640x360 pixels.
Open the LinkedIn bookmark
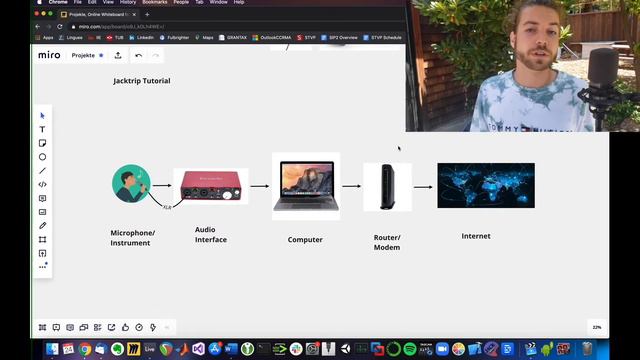pyautogui.click(x=141, y=38)
